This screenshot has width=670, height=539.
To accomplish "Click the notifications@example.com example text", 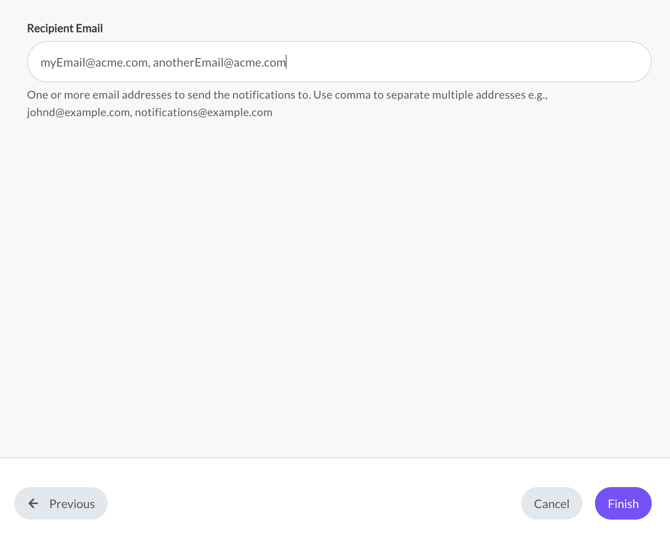I will tap(204, 112).
